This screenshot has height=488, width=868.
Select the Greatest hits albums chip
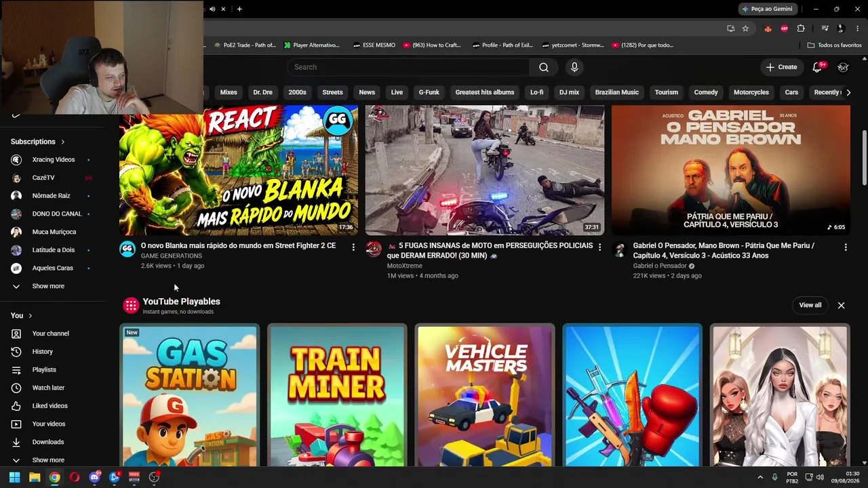point(484,92)
